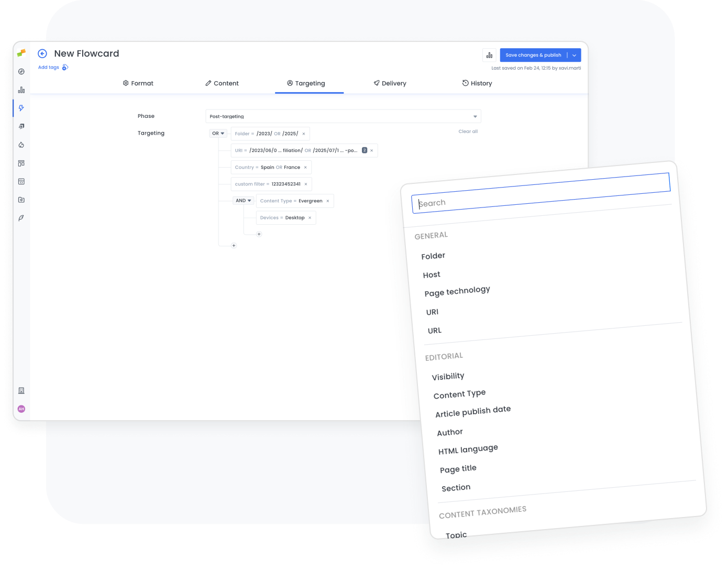Click the embed code sidebar icon
728x571 pixels.
(x=21, y=181)
